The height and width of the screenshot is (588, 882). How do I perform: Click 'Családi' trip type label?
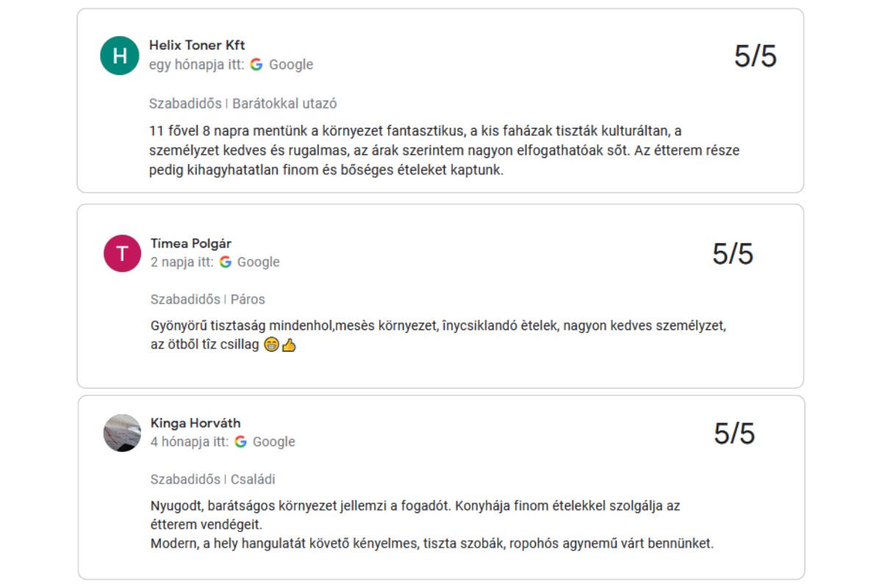(x=253, y=479)
